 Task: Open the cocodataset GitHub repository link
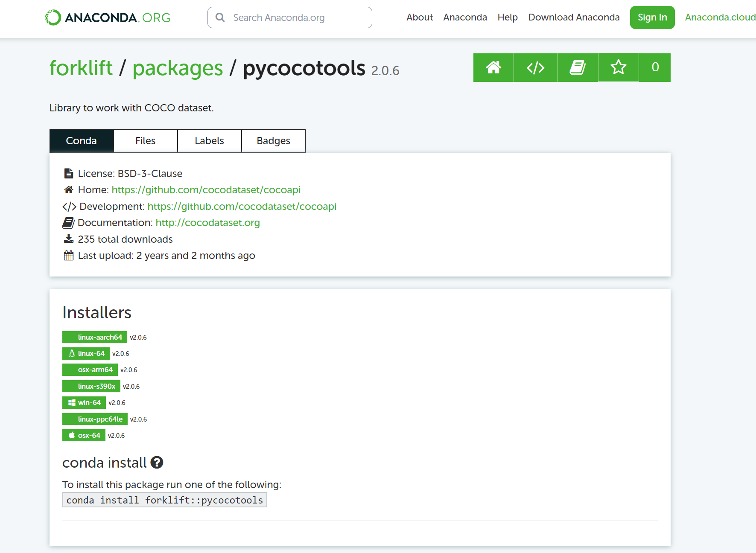point(206,190)
